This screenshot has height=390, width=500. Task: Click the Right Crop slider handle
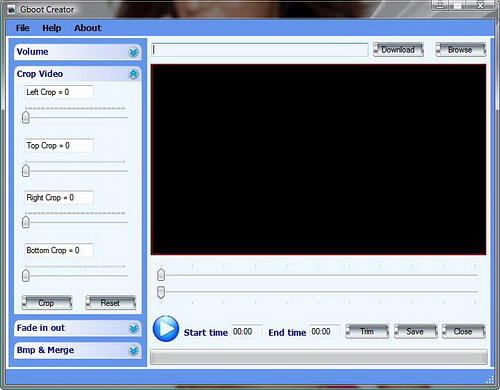click(26, 222)
